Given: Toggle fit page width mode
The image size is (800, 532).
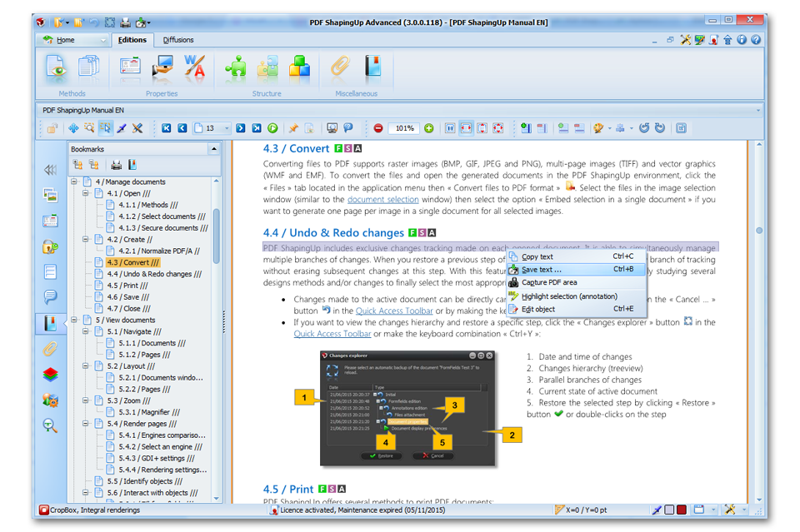Looking at the screenshot, I should (467, 128).
